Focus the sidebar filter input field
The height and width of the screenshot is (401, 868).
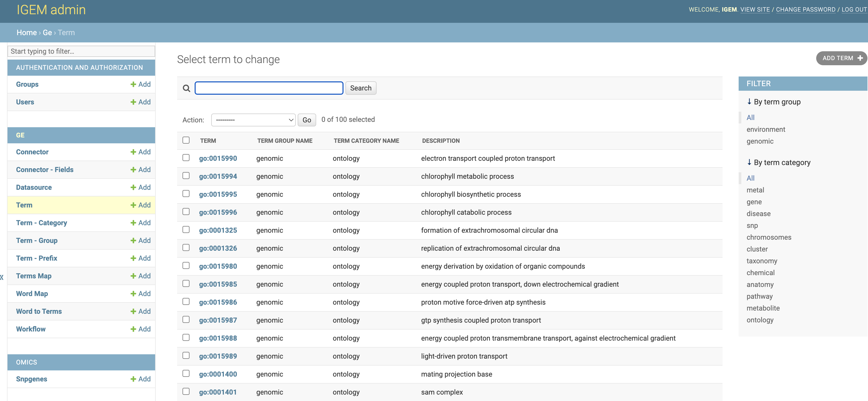81,51
